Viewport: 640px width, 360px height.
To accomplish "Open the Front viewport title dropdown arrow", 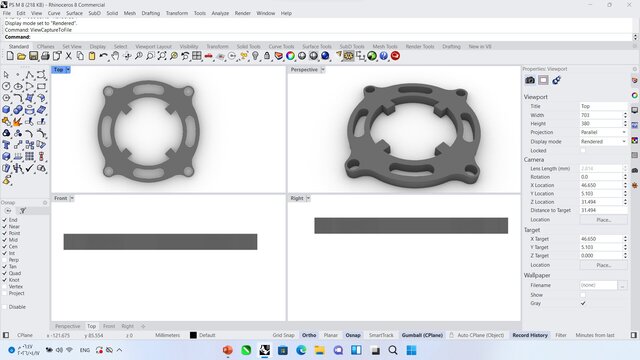I will 71,198.
